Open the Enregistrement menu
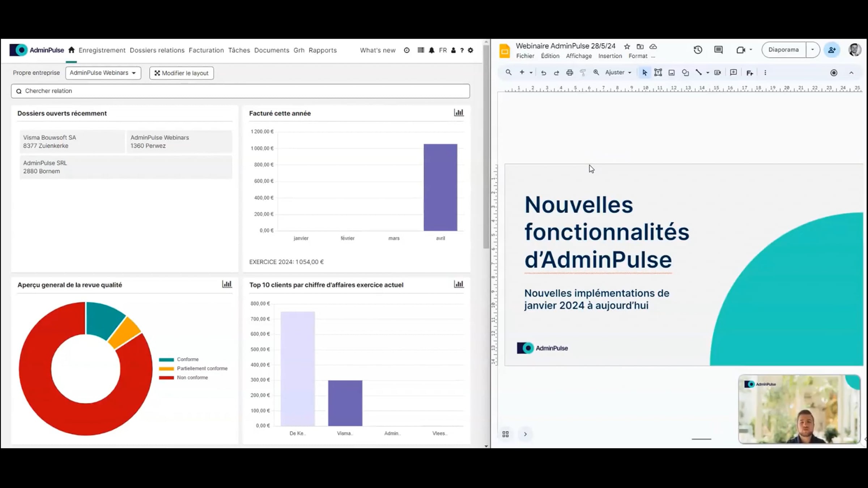 [x=102, y=50]
